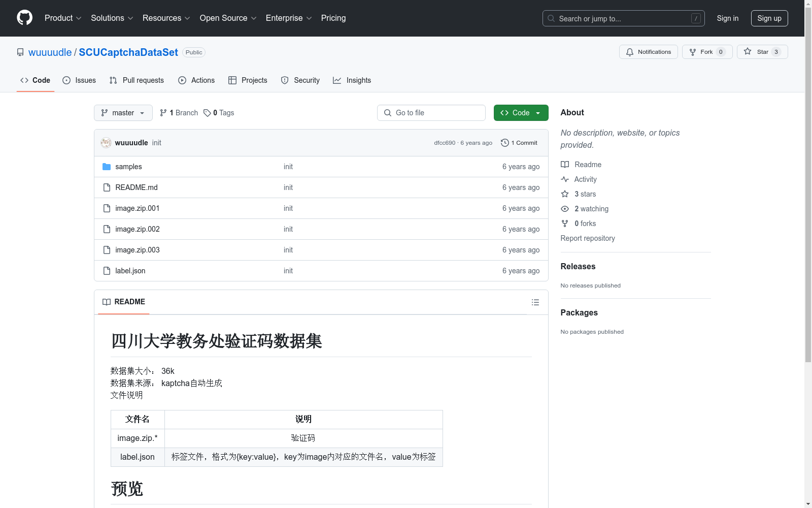Expand the Open Source menu
Viewport: 812px width, 508px height.
(x=228, y=18)
